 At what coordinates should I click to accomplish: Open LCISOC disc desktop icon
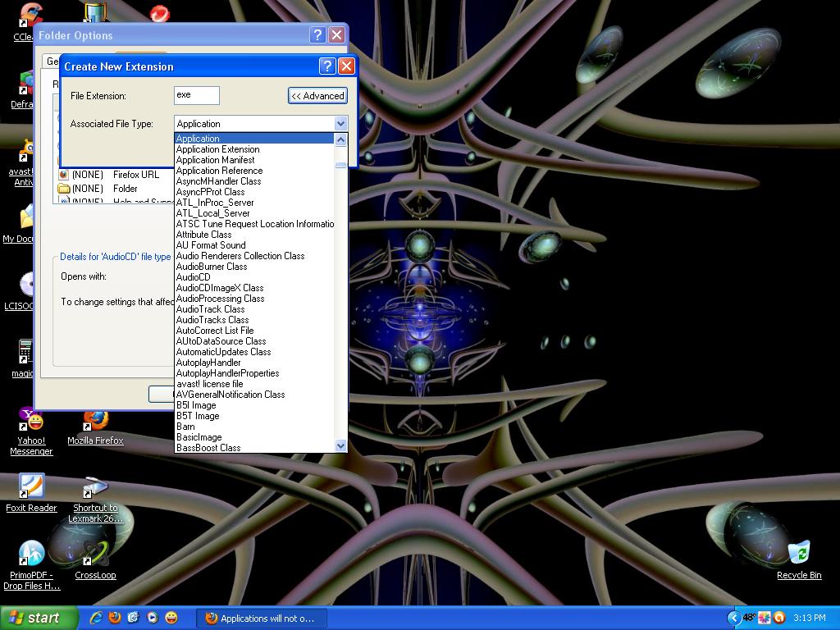click(20, 291)
